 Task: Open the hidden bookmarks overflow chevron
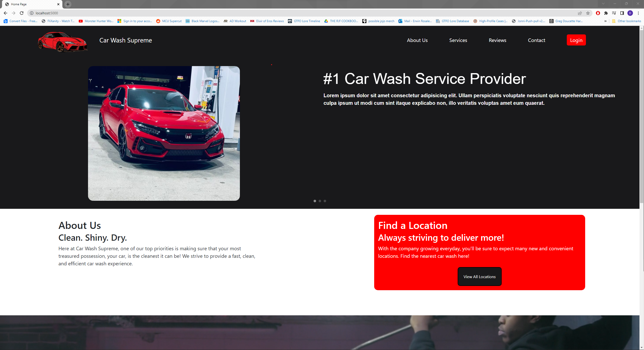pyautogui.click(x=606, y=21)
